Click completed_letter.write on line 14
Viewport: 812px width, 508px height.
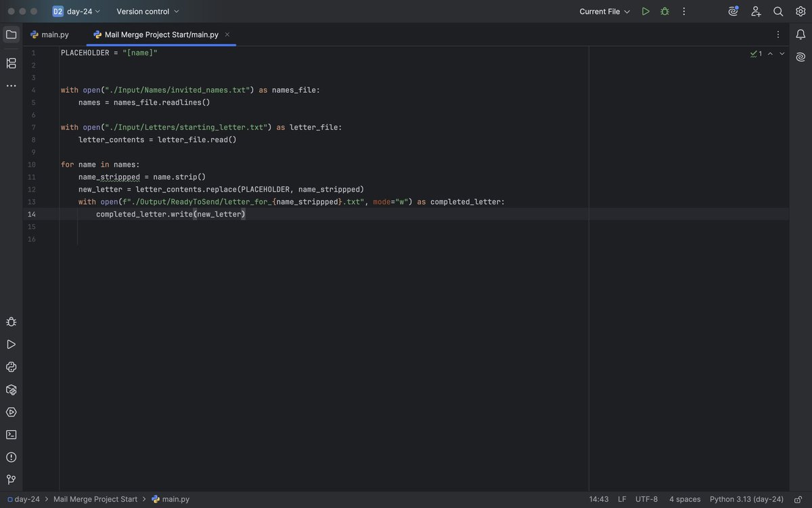(144, 214)
